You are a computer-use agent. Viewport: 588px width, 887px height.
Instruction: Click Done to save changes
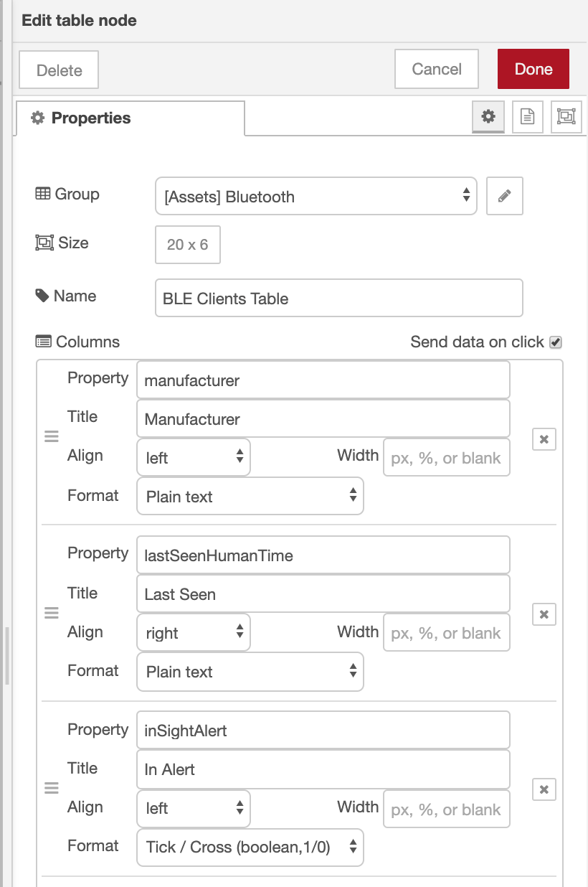534,69
